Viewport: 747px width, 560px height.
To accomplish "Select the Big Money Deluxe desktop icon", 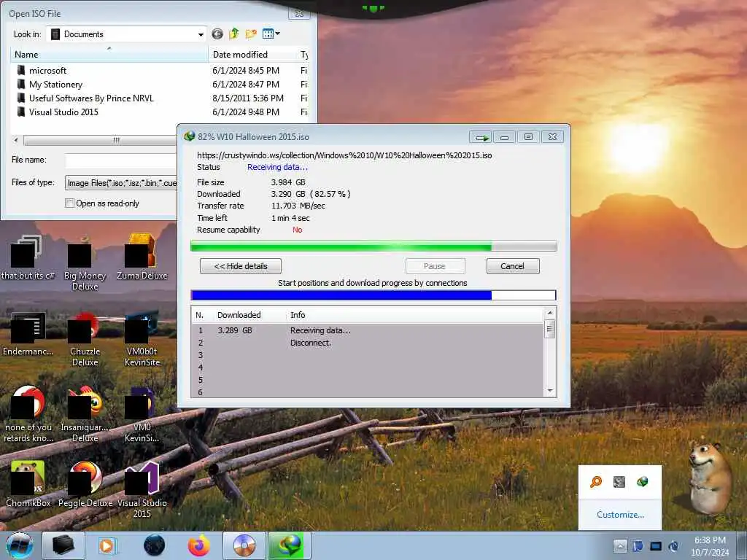I will pyautogui.click(x=85, y=263).
